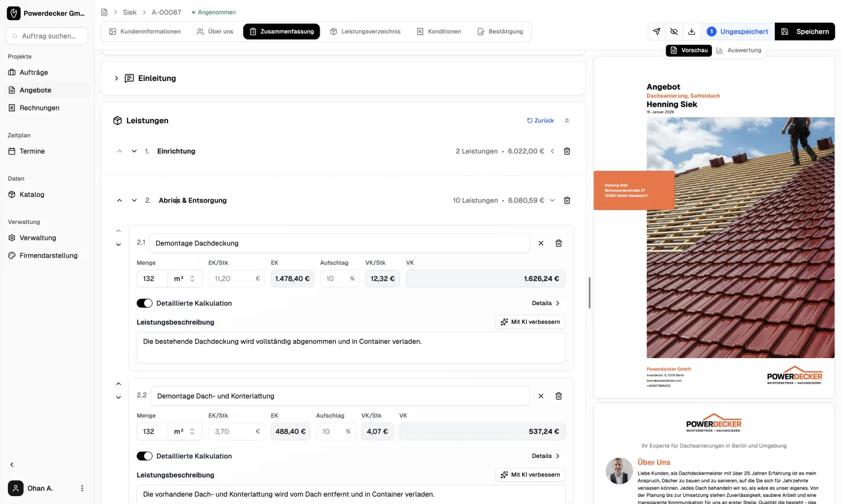Expand the Einleitung section
This screenshot has height=504, width=841.
(x=117, y=78)
